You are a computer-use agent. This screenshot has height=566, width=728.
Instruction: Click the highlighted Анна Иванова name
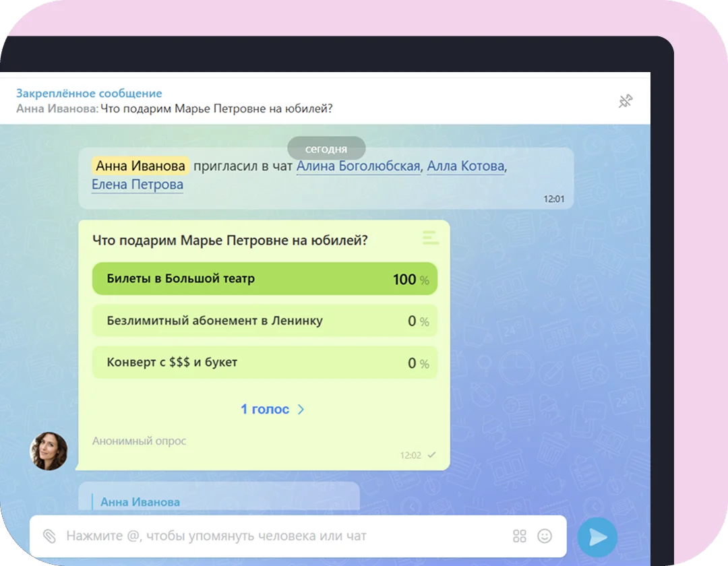140,166
